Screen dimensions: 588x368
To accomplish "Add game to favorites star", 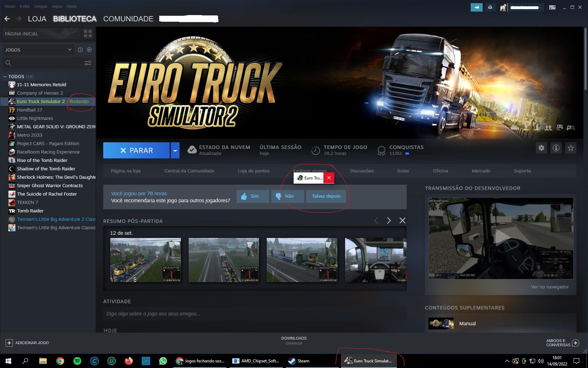I will [571, 148].
